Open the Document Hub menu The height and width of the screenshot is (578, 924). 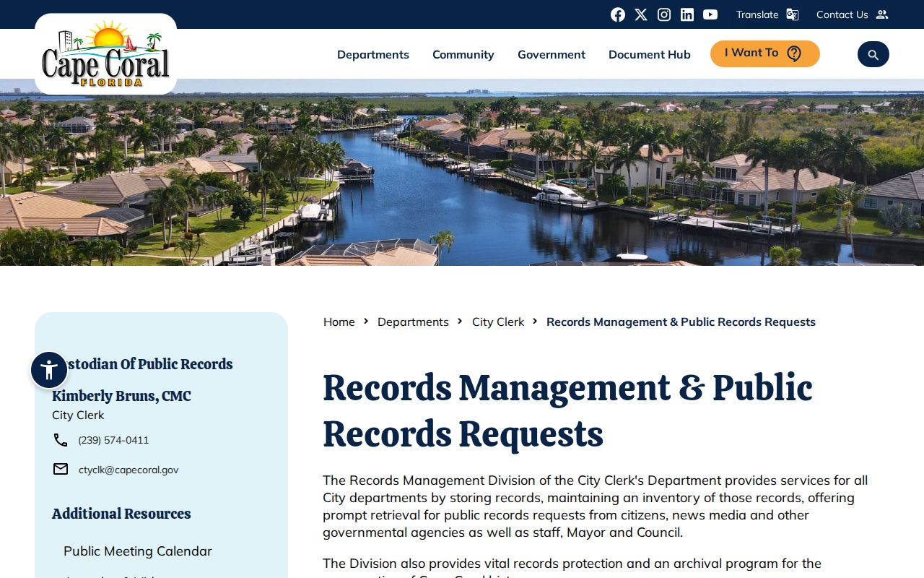tap(650, 54)
